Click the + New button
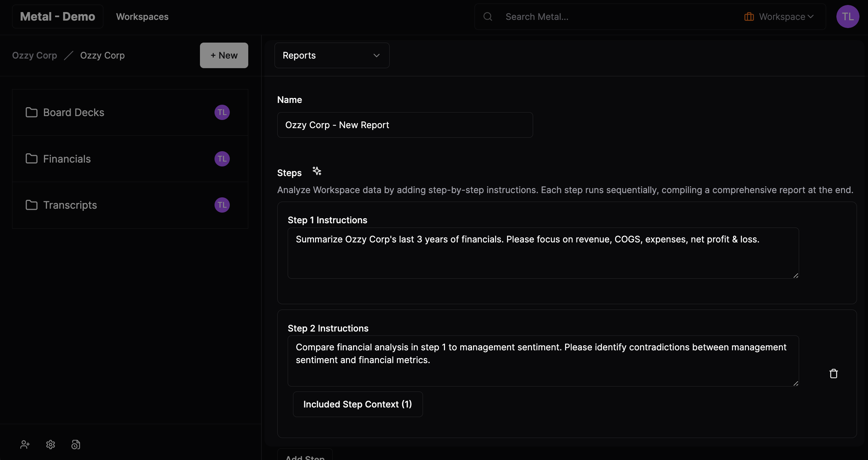 click(224, 55)
